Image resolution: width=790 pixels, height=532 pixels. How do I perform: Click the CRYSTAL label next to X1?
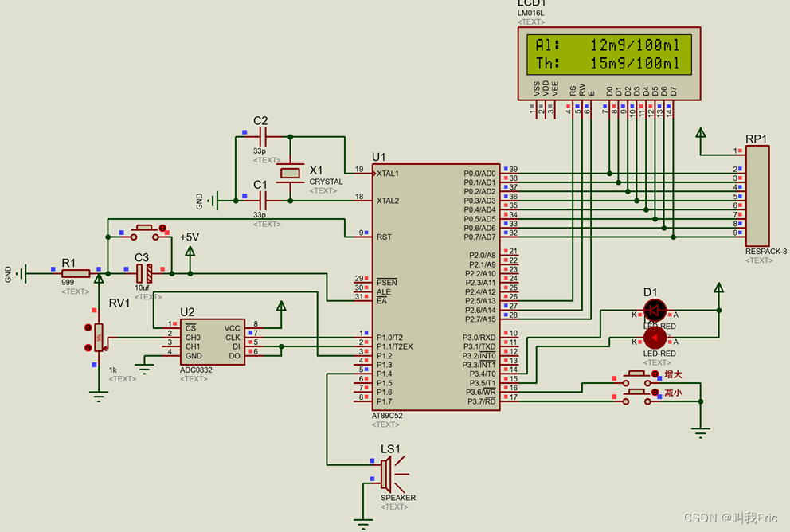(326, 182)
